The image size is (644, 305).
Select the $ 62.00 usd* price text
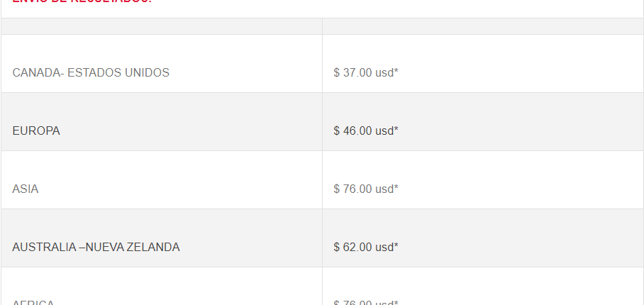tap(366, 248)
